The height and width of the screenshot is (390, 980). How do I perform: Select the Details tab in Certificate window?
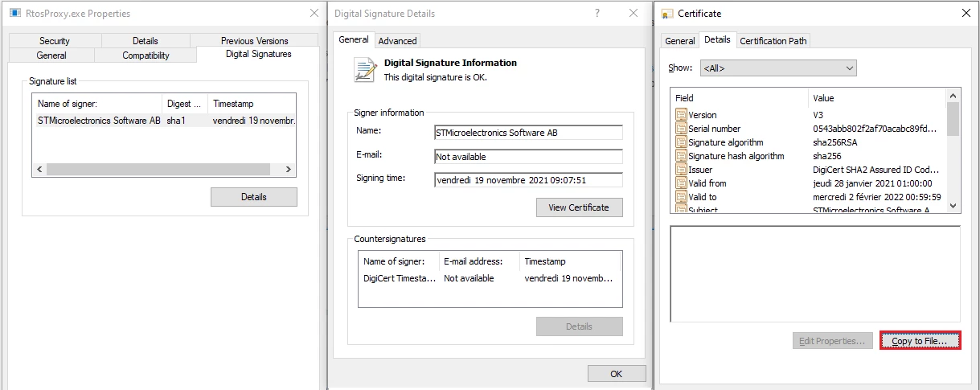click(x=717, y=39)
